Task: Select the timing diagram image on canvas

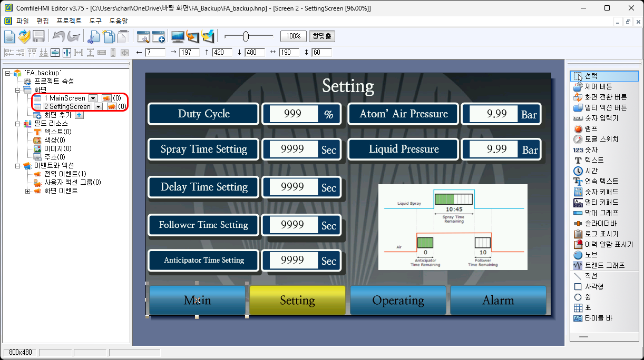Action: [x=453, y=227]
